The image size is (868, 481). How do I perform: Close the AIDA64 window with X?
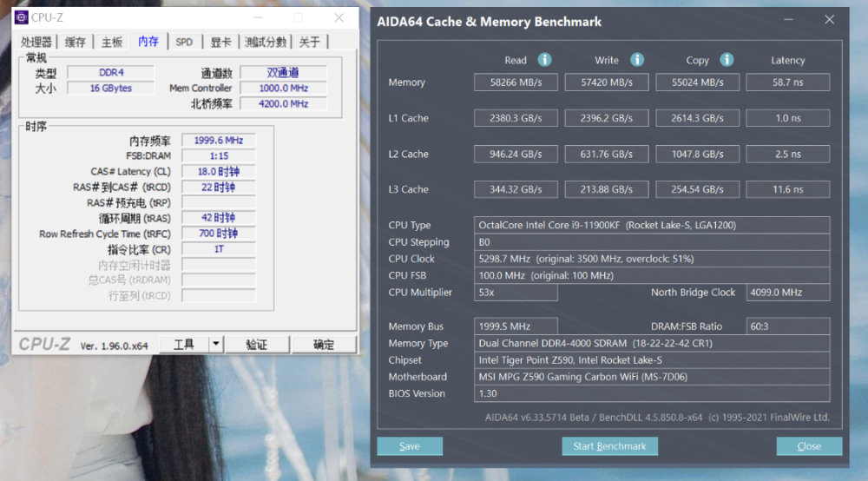[829, 20]
